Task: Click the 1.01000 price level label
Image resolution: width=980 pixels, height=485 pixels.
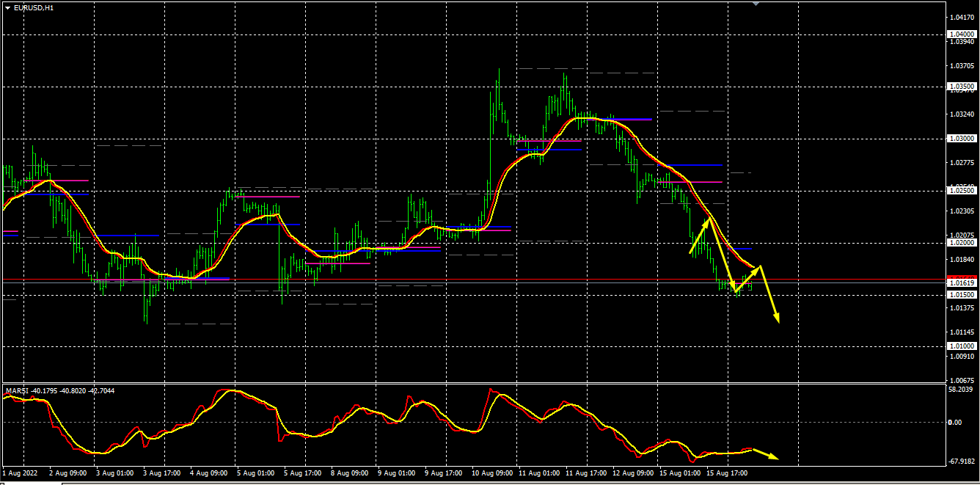Action: [961, 346]
